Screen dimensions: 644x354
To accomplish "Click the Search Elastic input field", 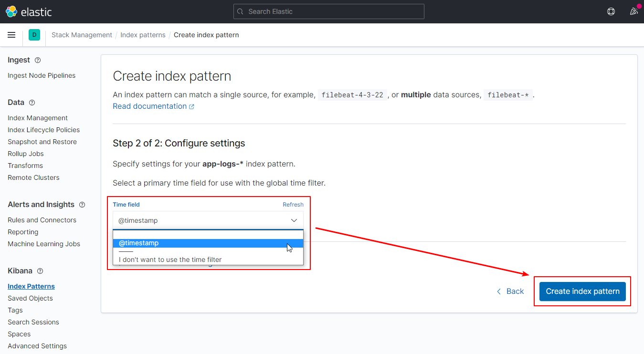I will point(328,11).
